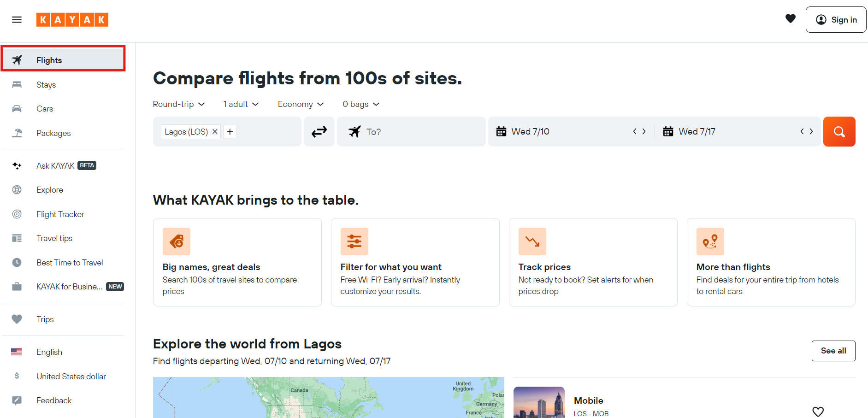Click the KAYAK for Business briefcase icon

coord(17,287)
